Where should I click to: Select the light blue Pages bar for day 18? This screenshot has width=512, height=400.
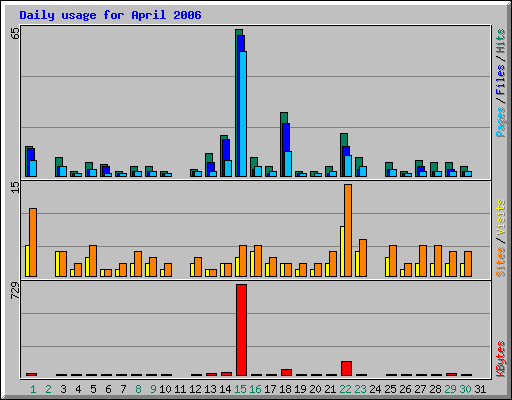tap(288, 164)
